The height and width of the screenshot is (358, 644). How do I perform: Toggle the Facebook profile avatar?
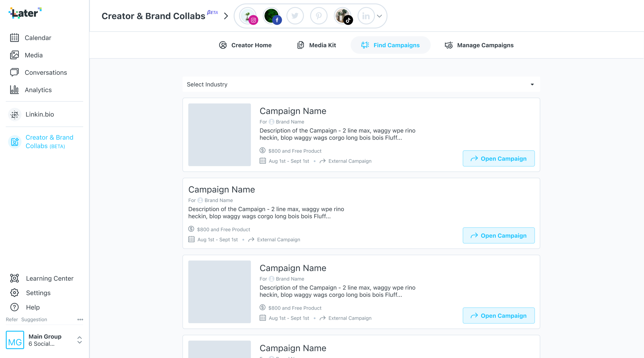[272, 16]
